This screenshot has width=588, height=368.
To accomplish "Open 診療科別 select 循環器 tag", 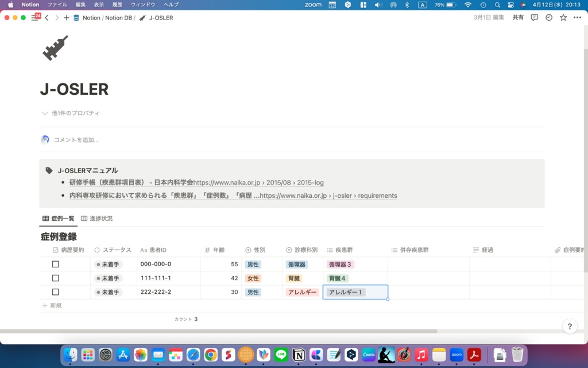I will tap(297, 264).
